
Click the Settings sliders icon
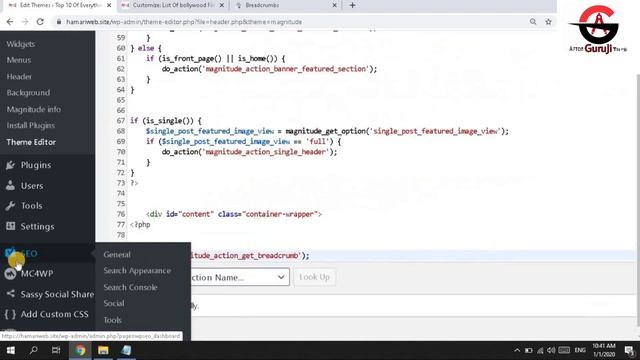tap(11, 226)
